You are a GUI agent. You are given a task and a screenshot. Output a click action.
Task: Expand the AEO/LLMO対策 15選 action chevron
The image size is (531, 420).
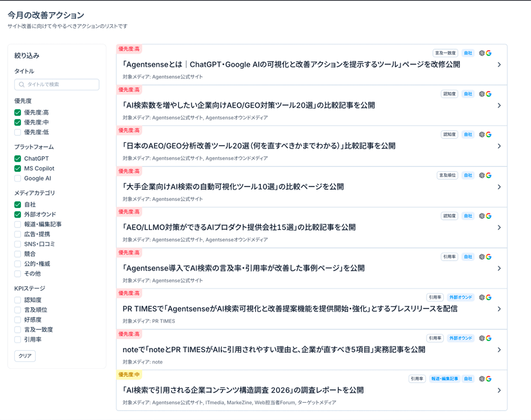(x=499, y=227)
